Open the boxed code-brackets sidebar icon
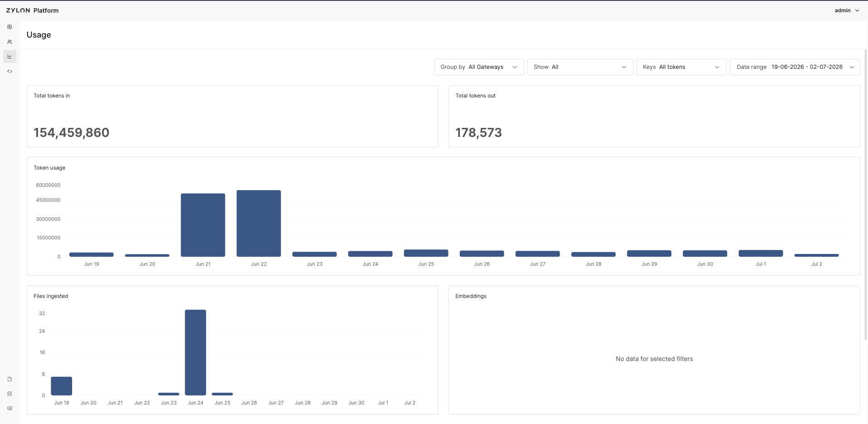Image resolution: width=868 pixels, height=424 pixels. pos(10,394)
